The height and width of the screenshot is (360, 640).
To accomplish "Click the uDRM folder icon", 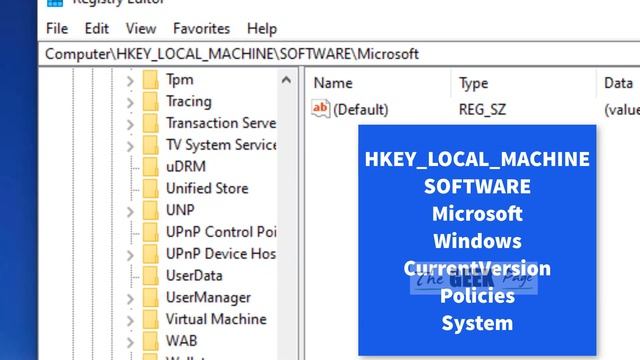I will click(151, 167).
